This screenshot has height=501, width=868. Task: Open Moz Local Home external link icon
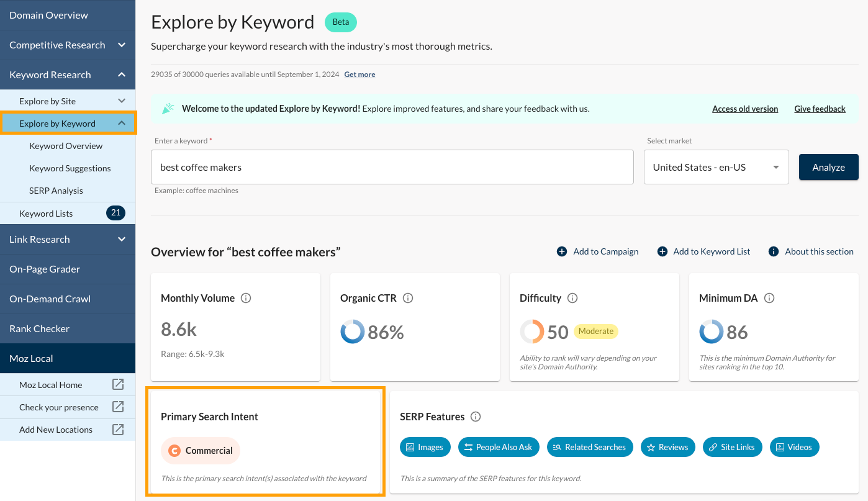coord(117,385)
